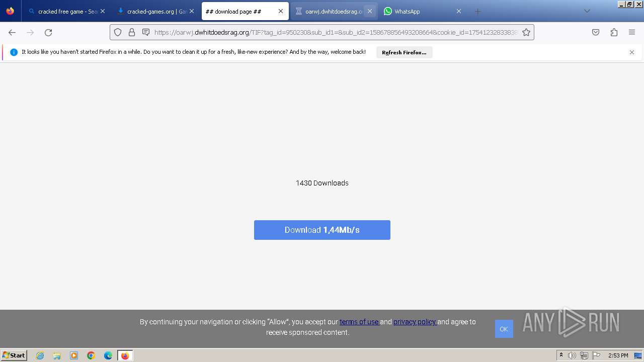Open the Extensions puzzle icon
The width and height of the screenshot is (644, 362).
[614, 32]
